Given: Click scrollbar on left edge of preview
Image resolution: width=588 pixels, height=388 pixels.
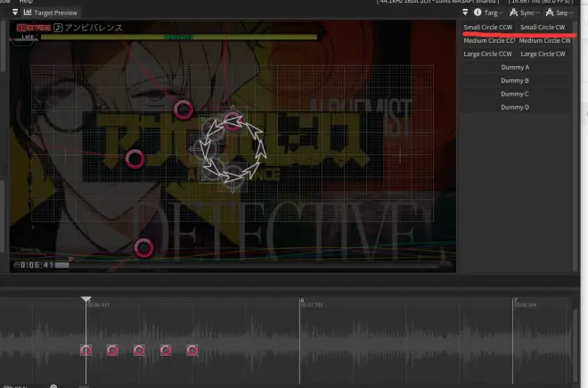Looking at the screenshot, I should click(3, 47).
